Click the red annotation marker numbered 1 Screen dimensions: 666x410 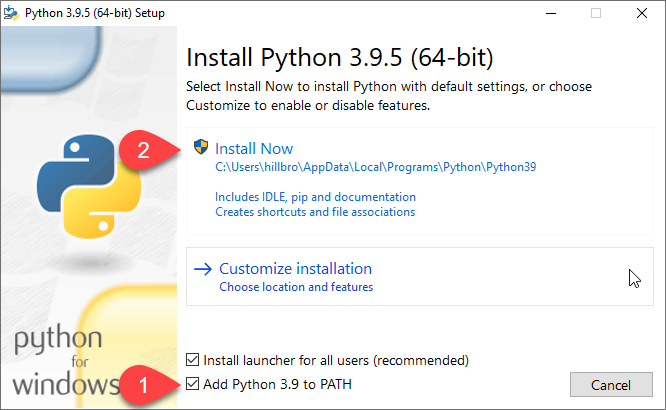point(144,384)
